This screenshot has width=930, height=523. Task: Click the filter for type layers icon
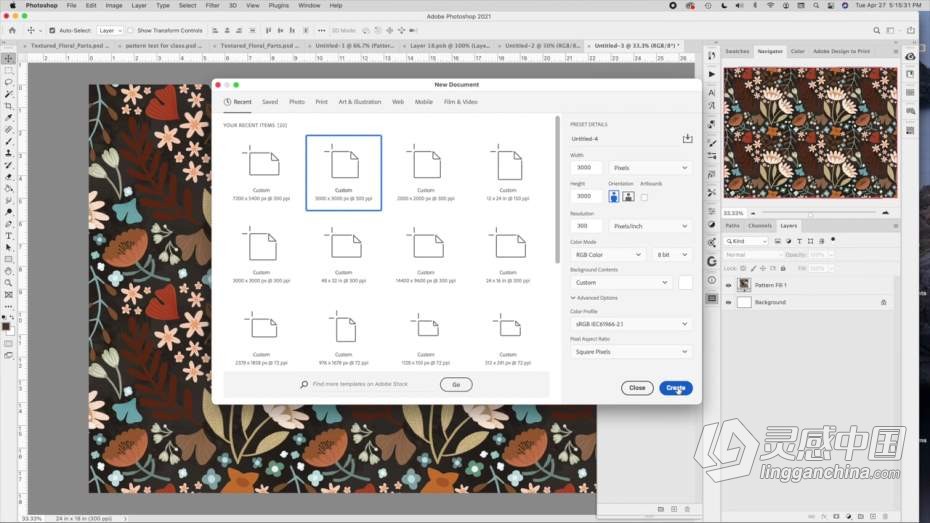point(799,241)
